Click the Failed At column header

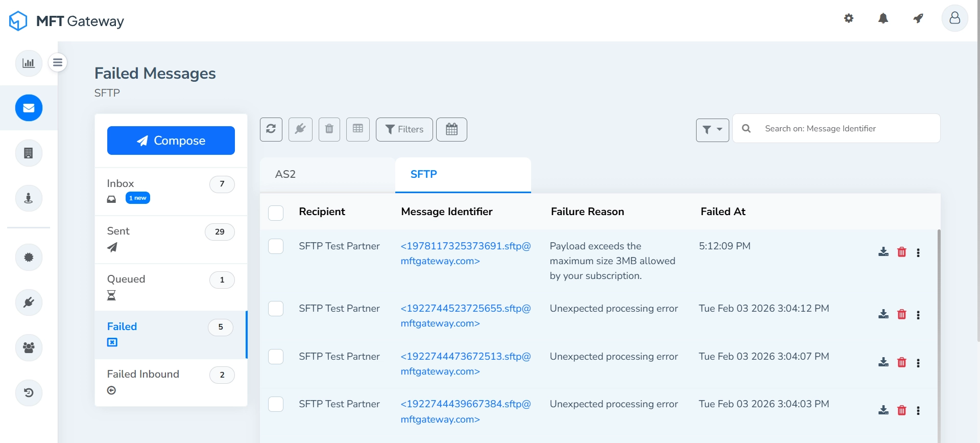[723, 212]
